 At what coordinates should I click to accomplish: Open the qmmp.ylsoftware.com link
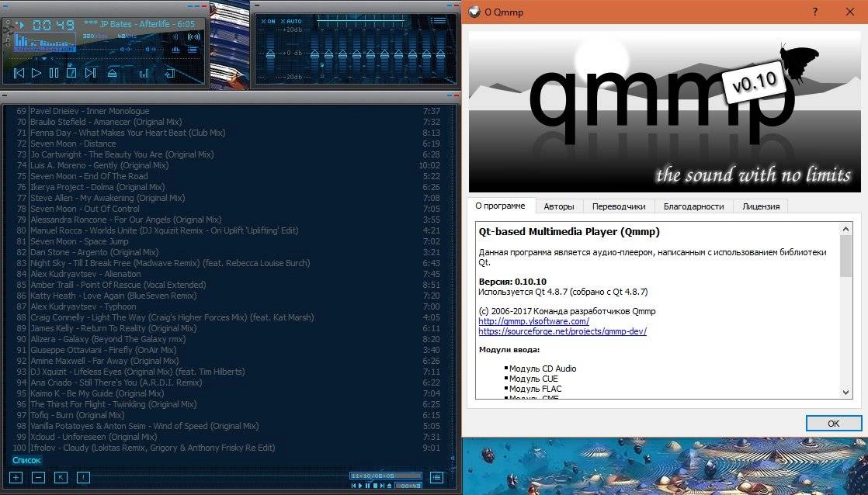pyautogui.click(x=533, y=321)
